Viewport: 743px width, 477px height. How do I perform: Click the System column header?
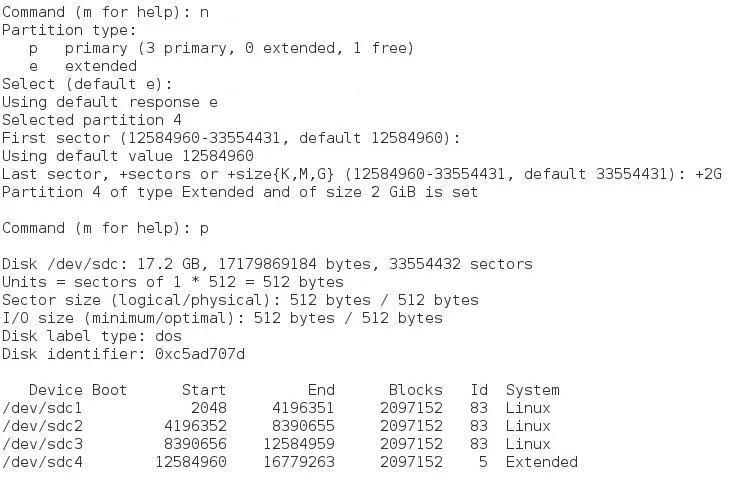[533, 390]
